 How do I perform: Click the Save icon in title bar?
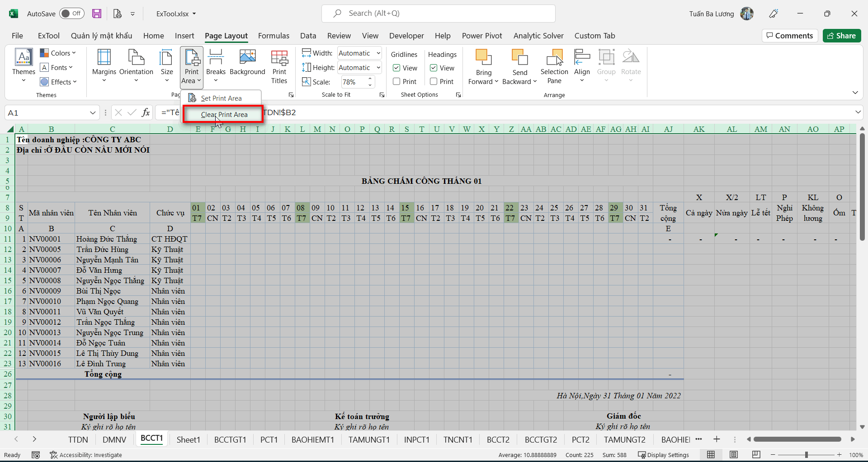[97, 14]
